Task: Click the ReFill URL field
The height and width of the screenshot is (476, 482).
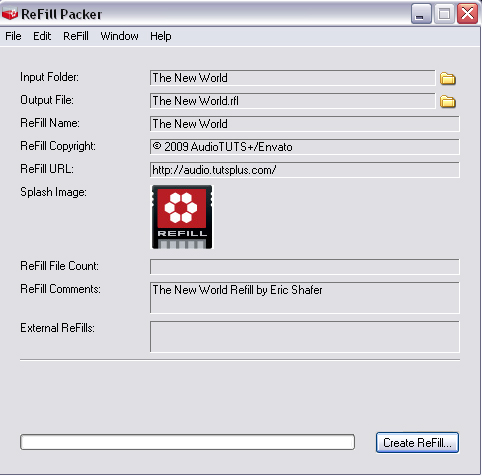Action: 305,170
